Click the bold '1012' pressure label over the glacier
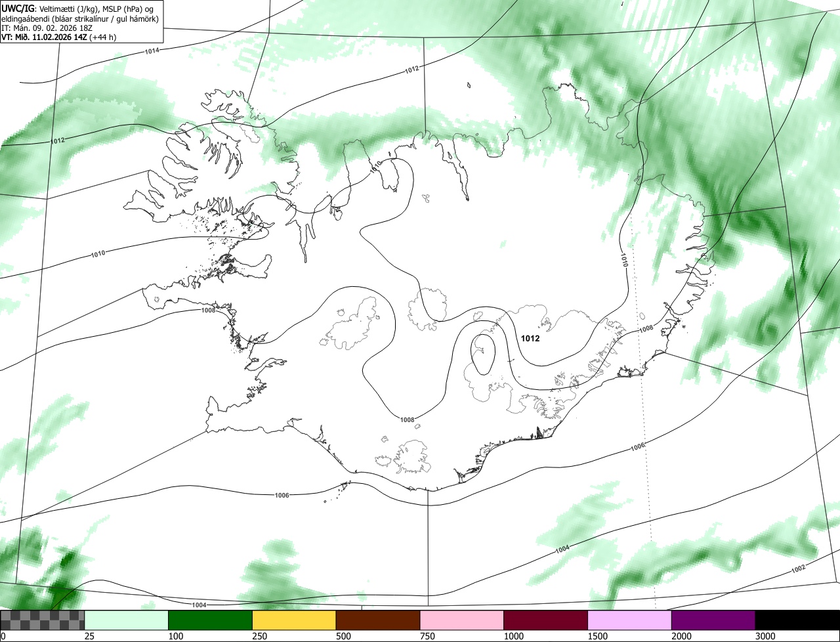The height and width of the screenshot is (642, 840). tap(530, 339)
